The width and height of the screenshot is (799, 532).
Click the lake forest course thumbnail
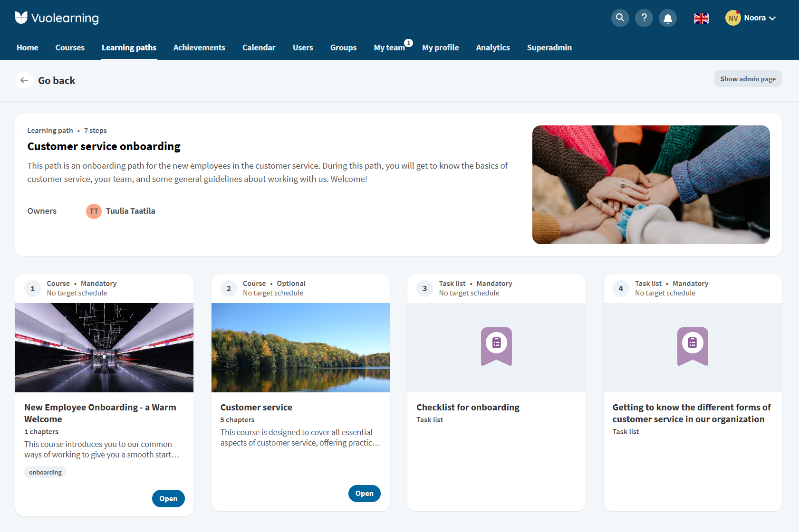[300, 348]
